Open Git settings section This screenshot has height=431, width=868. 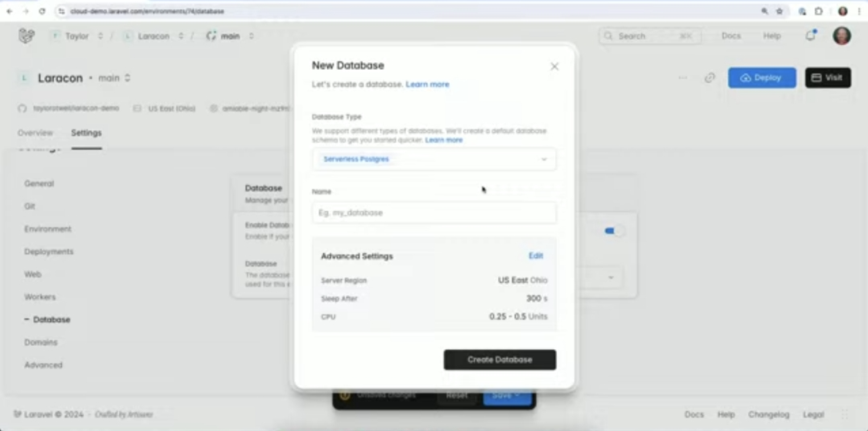(x=30, y=206)
